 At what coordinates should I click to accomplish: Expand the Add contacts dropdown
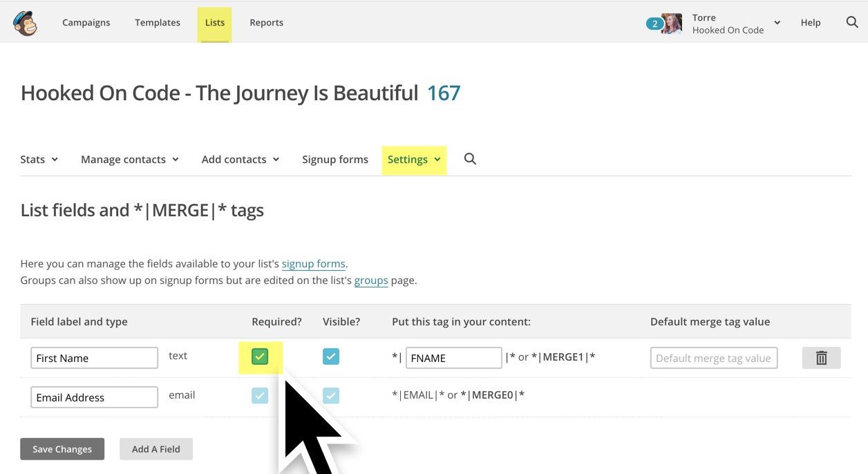click(x=240, y=160)
